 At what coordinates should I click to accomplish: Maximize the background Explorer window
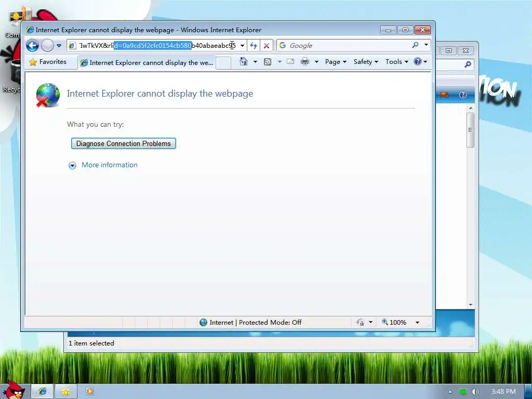click(x=448, y=50)
